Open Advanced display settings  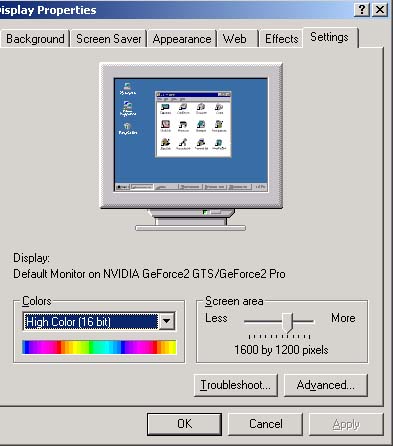click(x=326, y=385)
